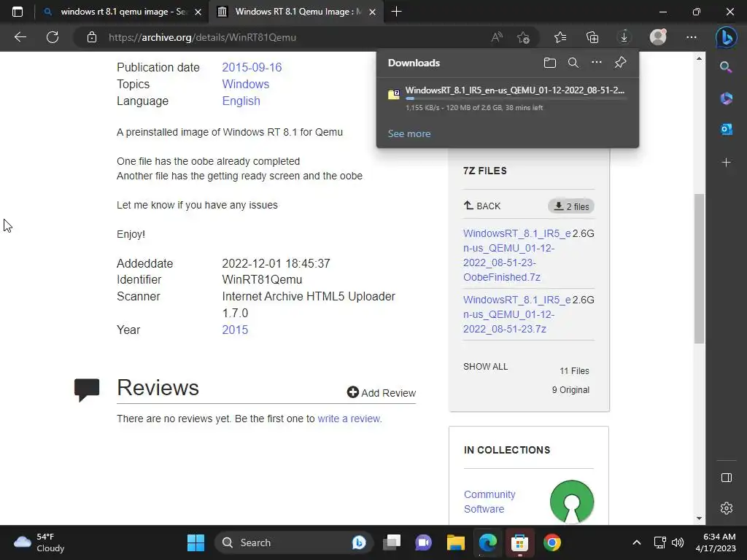The width and height of the screenshot is (747, 560).
Task: Click BACK in 7Z FILES list
Action: pyautogui.click(x=482, y=206)
